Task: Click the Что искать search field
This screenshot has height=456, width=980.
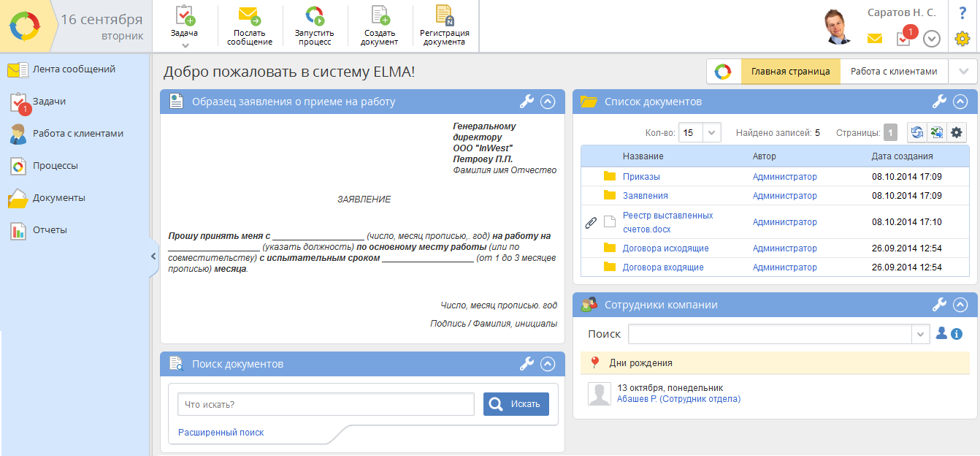Action: click(x=326, y=404)
